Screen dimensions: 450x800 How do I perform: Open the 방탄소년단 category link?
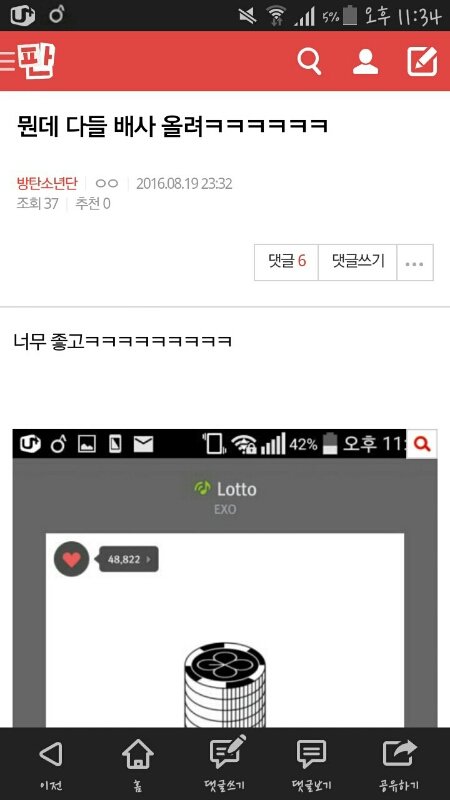click(x=47, y=184)
